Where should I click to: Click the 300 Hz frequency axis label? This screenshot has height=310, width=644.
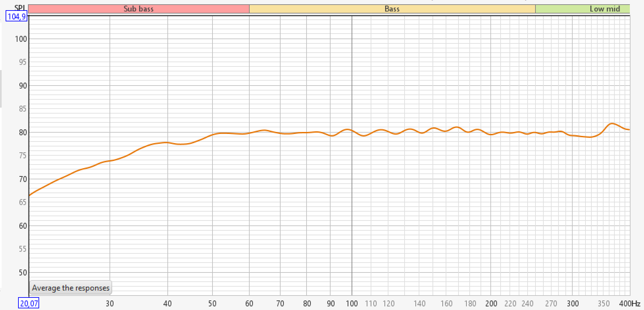(573, 303)
